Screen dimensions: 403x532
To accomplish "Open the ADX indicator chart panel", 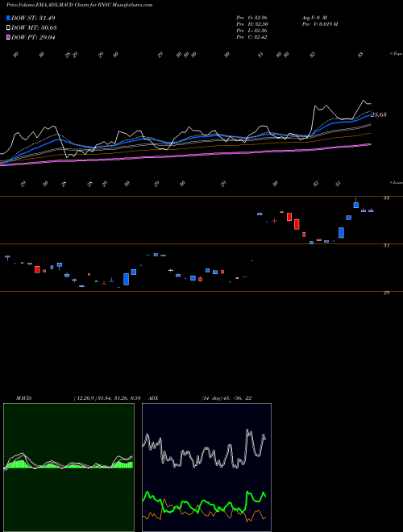I will 206,468.
